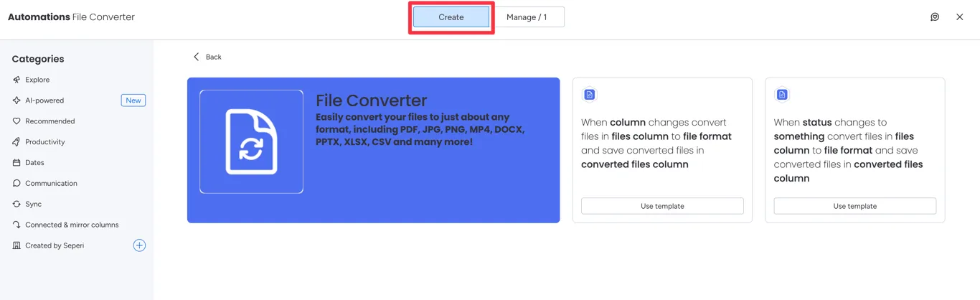
Task: Click the document icon on the status changes template
Action: pos(782,95)
